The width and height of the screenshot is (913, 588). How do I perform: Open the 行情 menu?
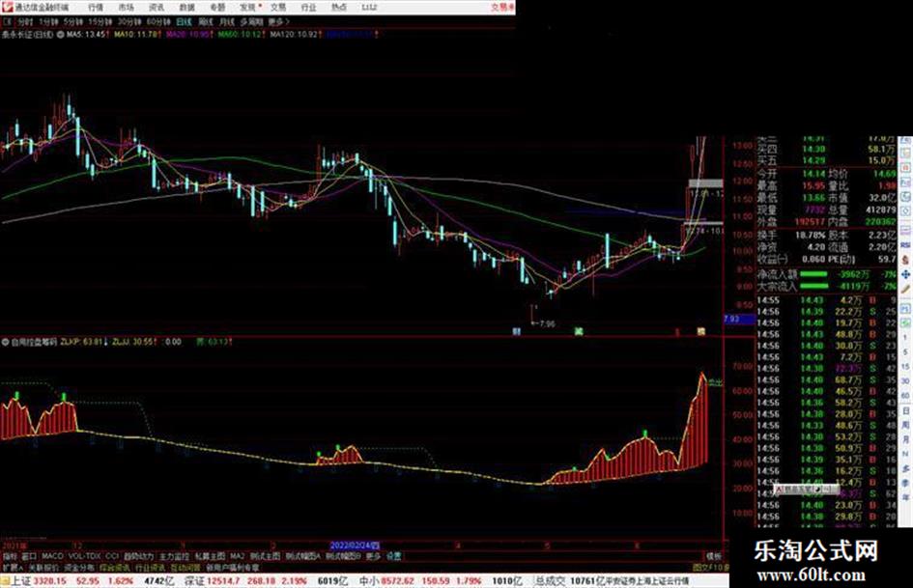(96, 8)
